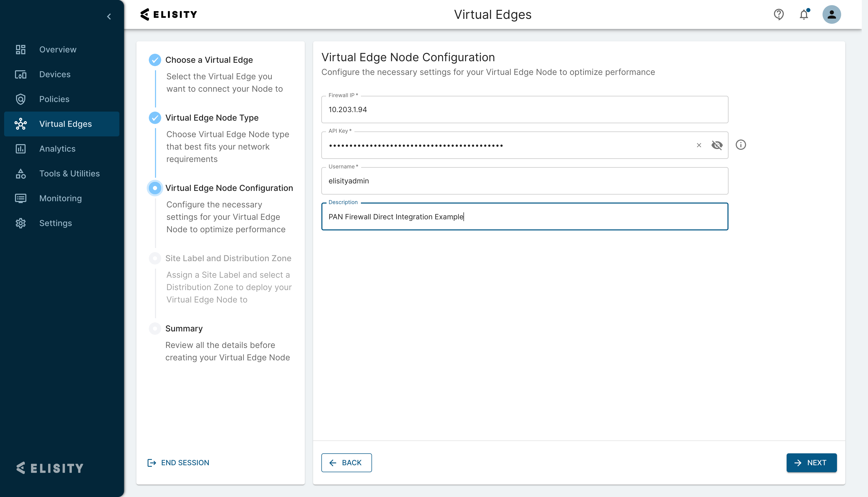Open the Settings menu item
The height and width of the screenshot is (497, 868).
pyautogui.click(x=61, y=223)
